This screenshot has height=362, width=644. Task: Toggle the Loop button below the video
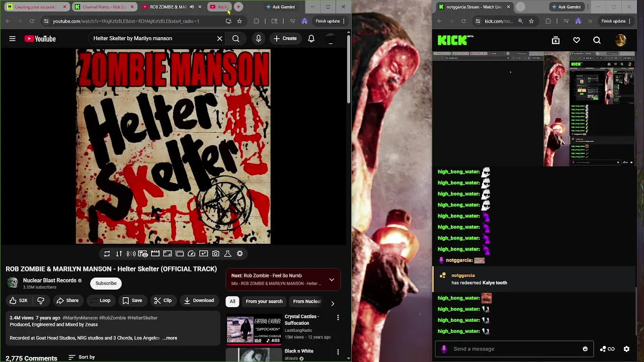(x=101, y=301)
